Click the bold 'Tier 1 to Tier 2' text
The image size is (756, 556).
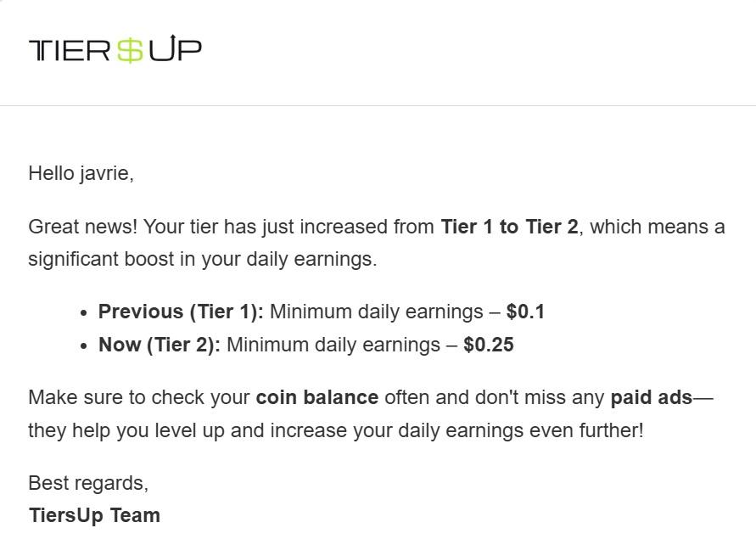[x=509, y=227]
